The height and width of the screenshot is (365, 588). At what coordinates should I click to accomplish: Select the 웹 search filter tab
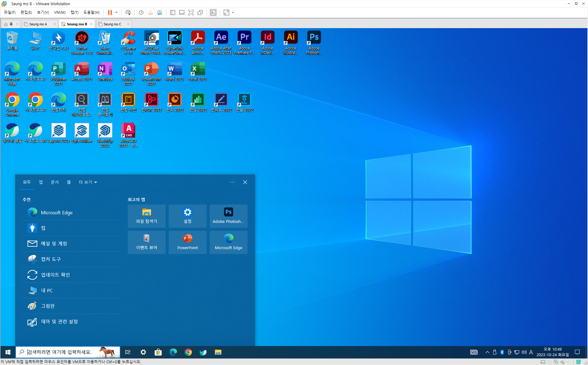[x=69, y=182]
